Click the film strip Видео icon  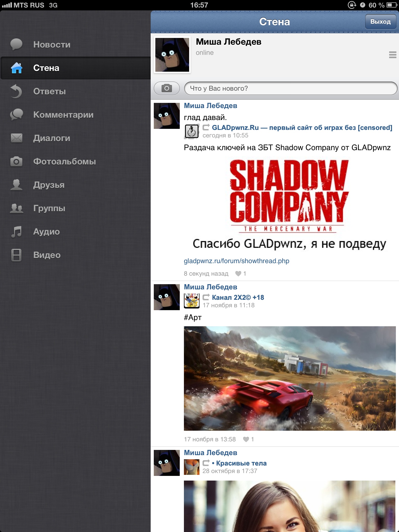(x=16, y=255)
